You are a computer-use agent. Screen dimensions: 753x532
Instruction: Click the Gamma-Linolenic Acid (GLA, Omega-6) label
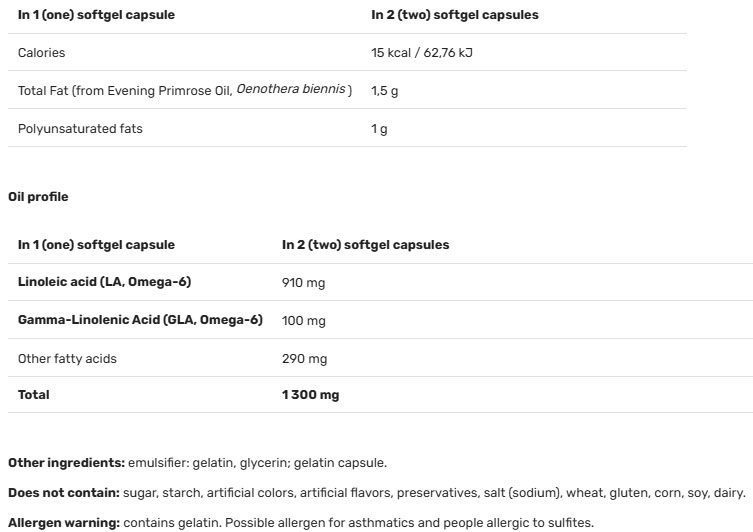coord(140,320)
